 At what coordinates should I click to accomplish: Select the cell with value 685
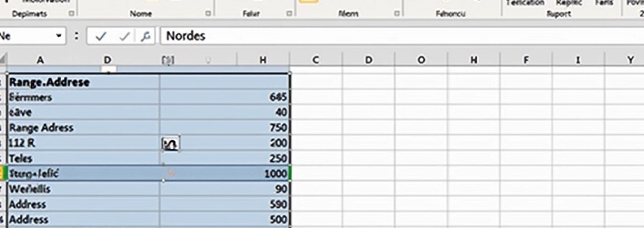point(225,97)
